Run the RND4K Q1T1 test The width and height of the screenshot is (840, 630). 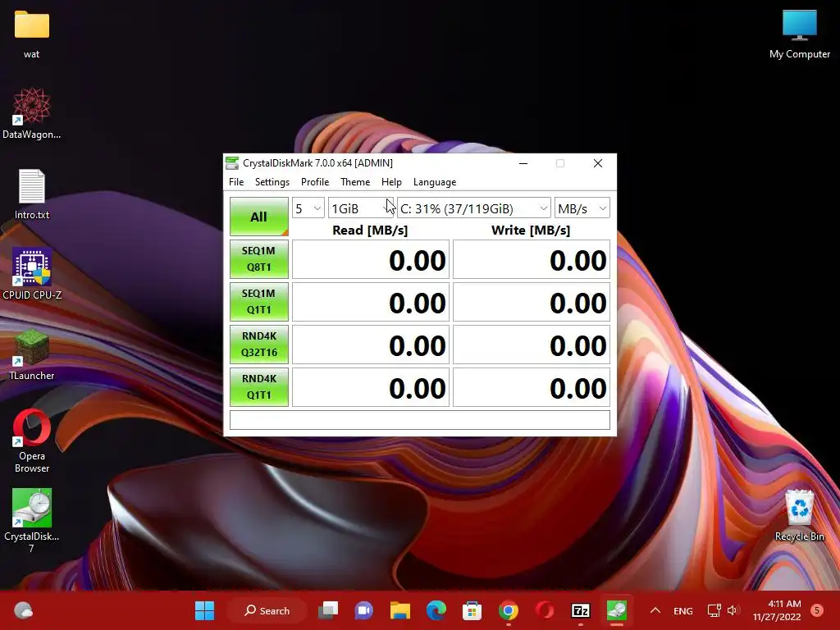(x=258, y=387)
